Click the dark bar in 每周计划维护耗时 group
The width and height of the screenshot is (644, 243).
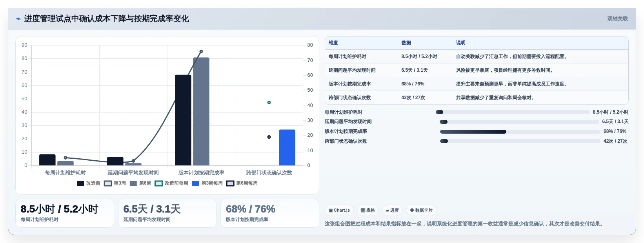[47, 160]
